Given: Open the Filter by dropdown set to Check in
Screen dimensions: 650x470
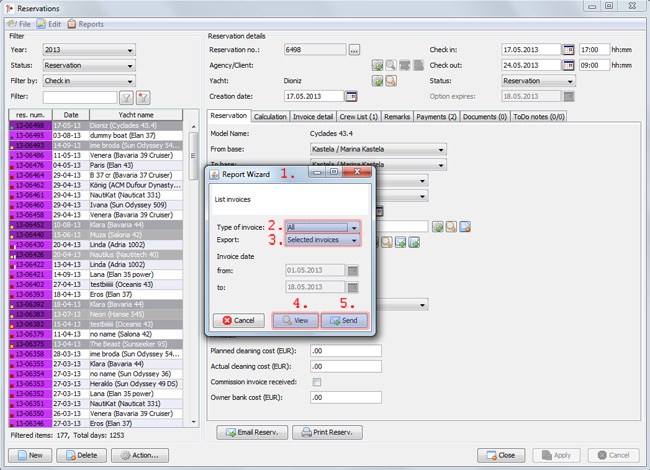Looking at the screenshot, I should point(89,81).
